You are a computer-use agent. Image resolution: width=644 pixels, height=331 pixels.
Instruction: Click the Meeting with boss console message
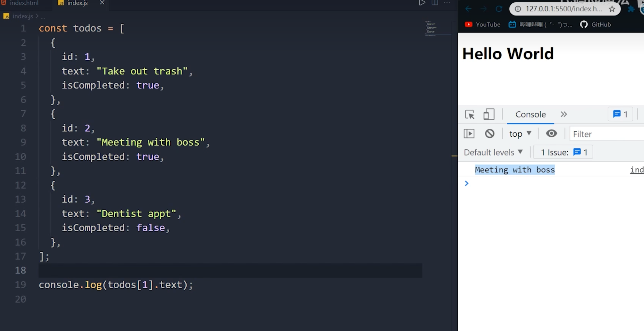point(515,170)
